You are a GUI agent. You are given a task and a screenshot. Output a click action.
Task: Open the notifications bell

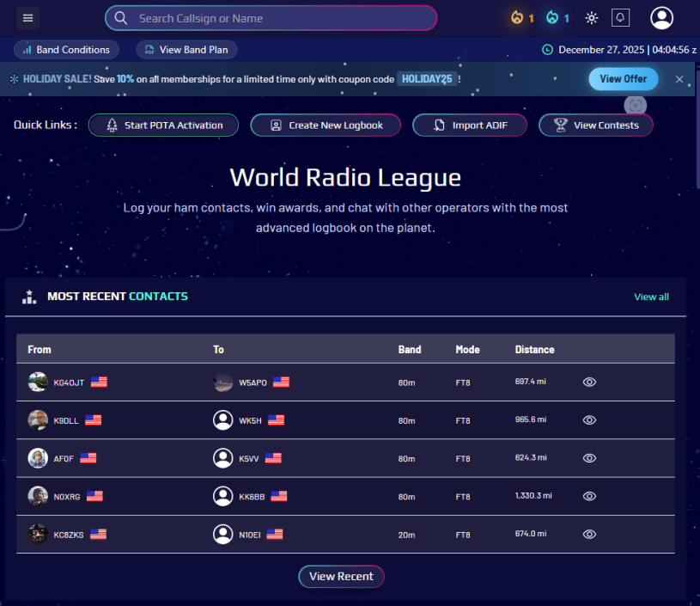click(620, 18)
